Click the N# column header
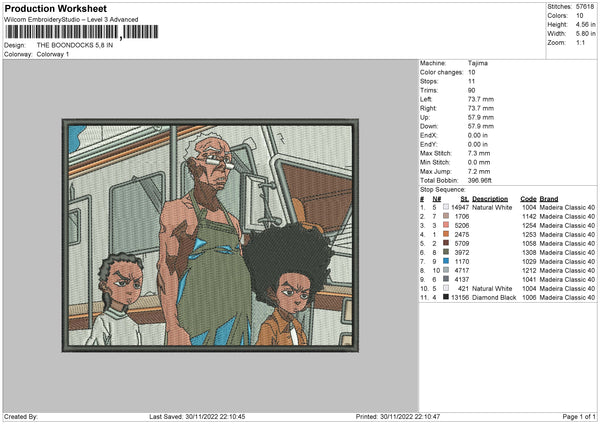The height and width of the screenshot is (424, 600). 437,199
